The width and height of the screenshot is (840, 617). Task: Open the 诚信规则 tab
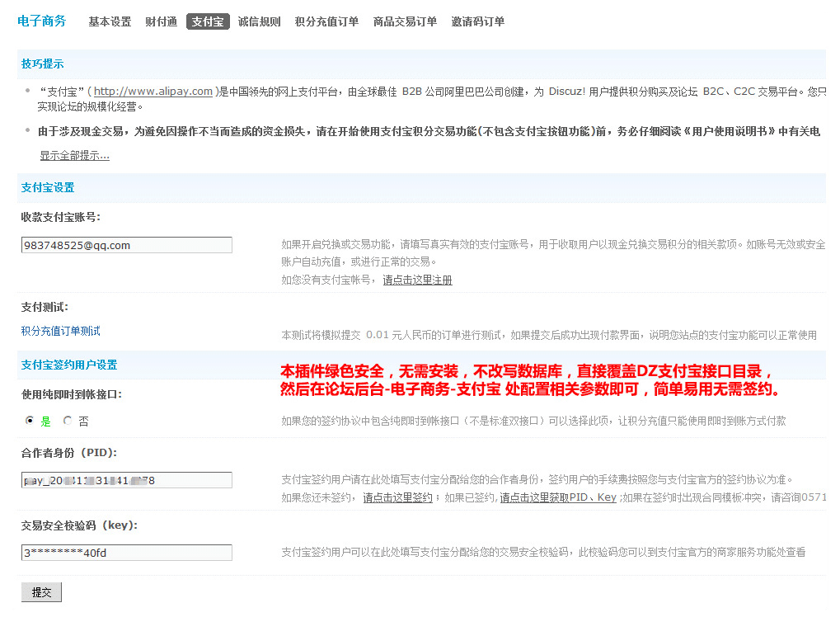[x=260, y=21]
